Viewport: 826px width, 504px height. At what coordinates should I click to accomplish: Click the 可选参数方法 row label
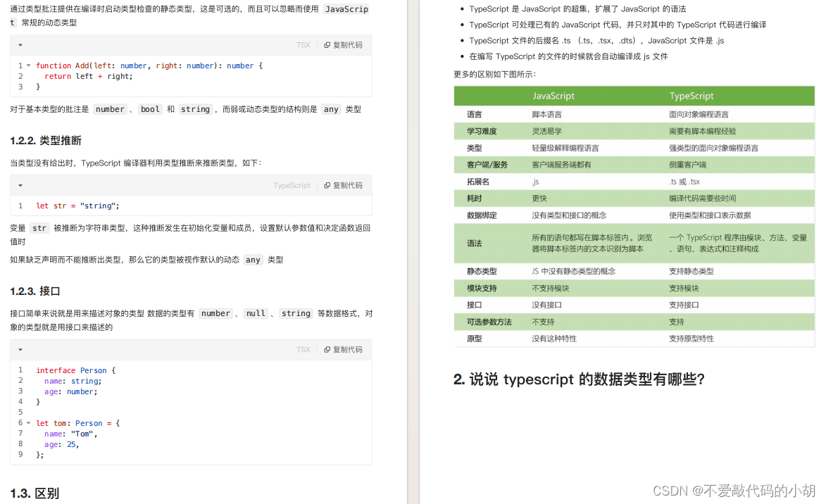click(489, 322)
